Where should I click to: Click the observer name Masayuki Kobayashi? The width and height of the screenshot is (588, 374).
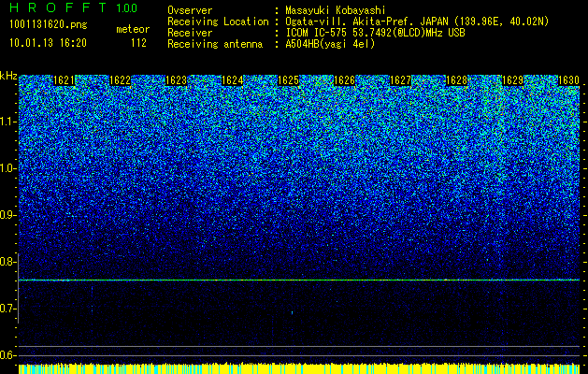tap(336, 10)
